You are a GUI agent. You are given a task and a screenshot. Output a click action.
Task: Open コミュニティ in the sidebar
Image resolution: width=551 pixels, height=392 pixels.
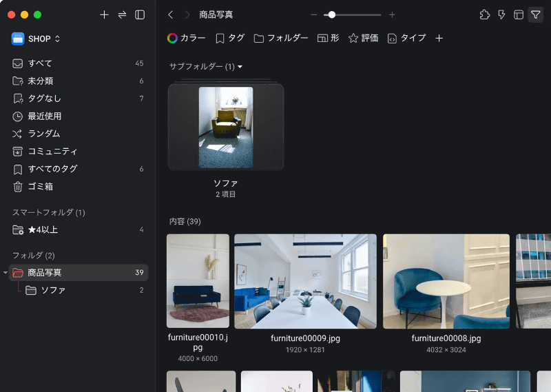[x=78, y=151]
